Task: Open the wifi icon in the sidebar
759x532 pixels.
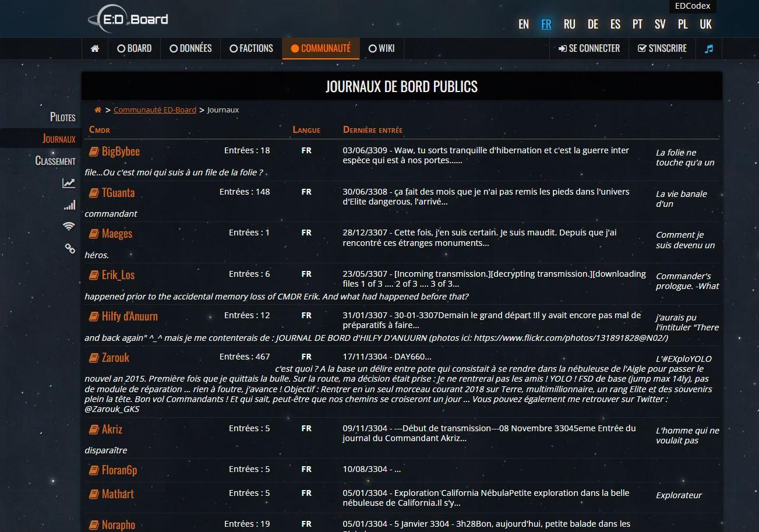Action: tap(69, 226)
